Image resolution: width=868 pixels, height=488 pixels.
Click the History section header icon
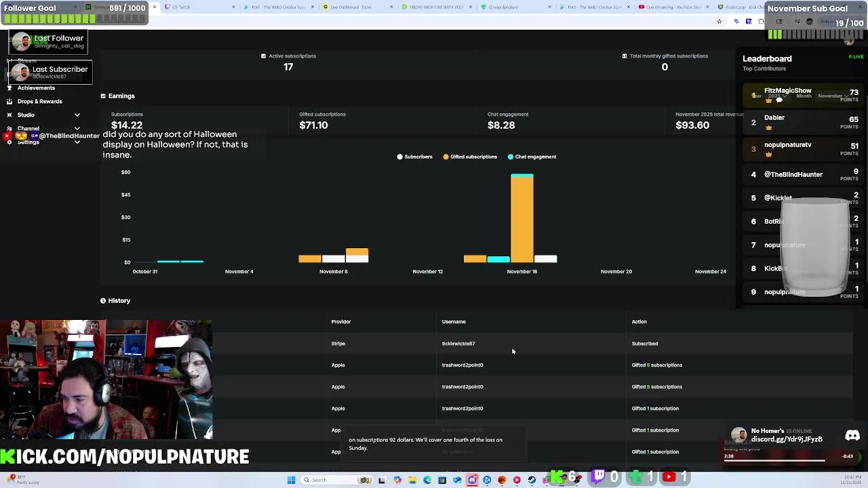pos(103,301)
